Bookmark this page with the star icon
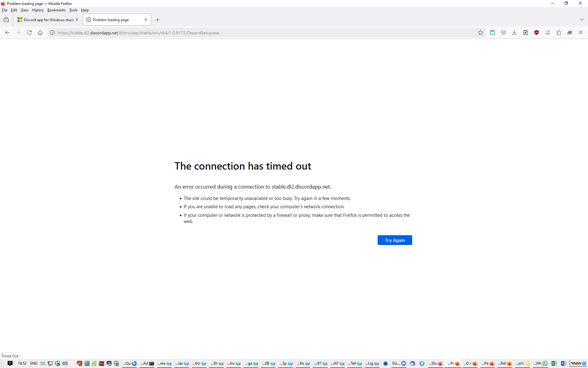 click(480, 33)
